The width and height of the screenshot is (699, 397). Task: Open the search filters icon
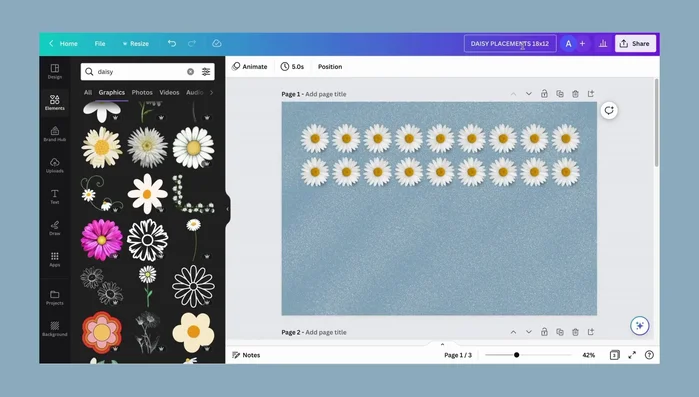tap(206, 71)
